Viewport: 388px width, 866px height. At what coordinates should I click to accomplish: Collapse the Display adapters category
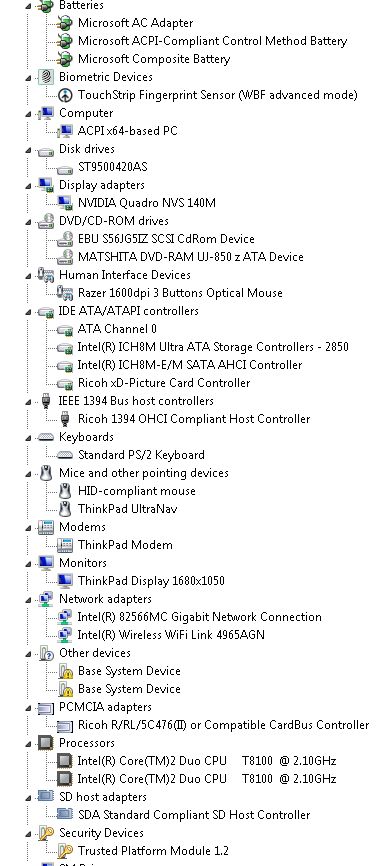coord(28,186)
